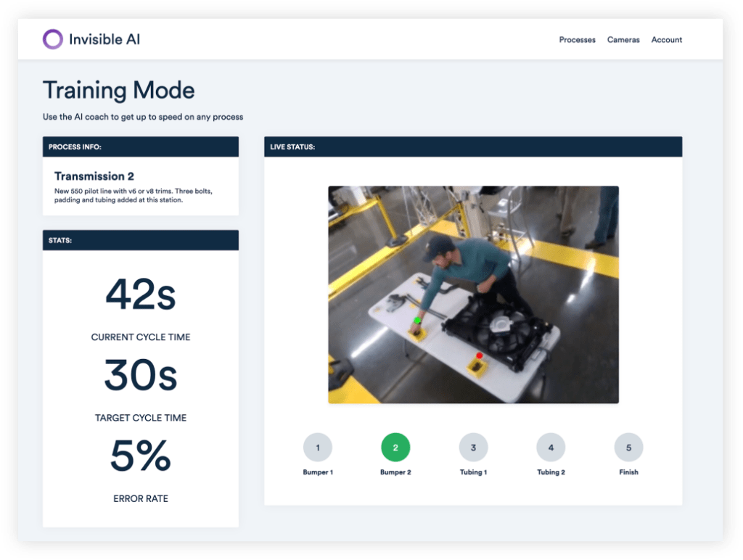Screen dimensions: 743x560
Task: Jump to step 3 circle Tubing 1
Action: tap(473, 448)
